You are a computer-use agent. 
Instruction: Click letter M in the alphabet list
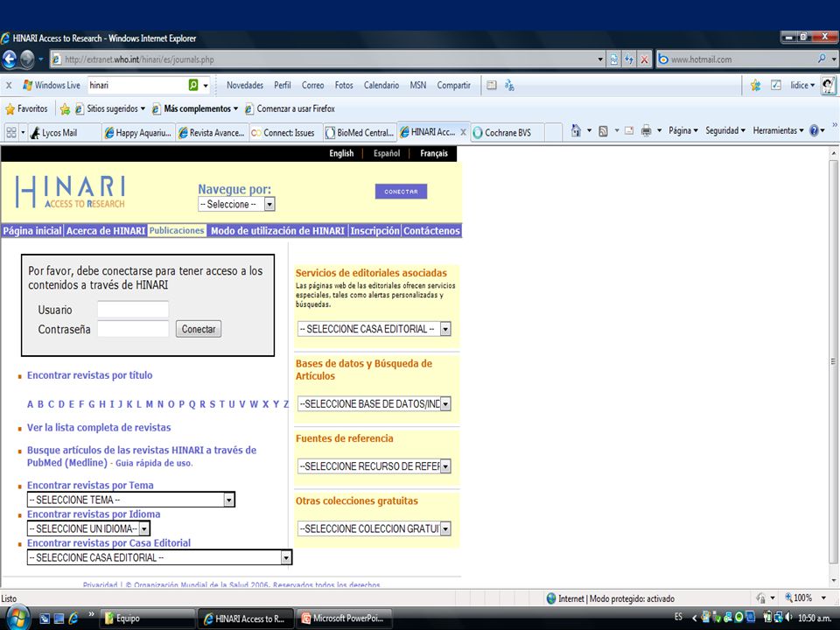[149, 404]
